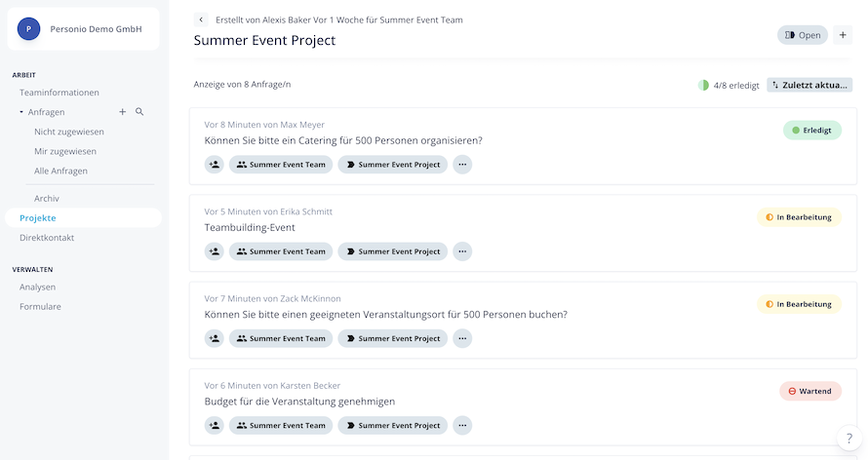Change Wartend status on Budget request
Viewport: 868px width, 460px height.
pyautogui.click(x=809, y=391)
